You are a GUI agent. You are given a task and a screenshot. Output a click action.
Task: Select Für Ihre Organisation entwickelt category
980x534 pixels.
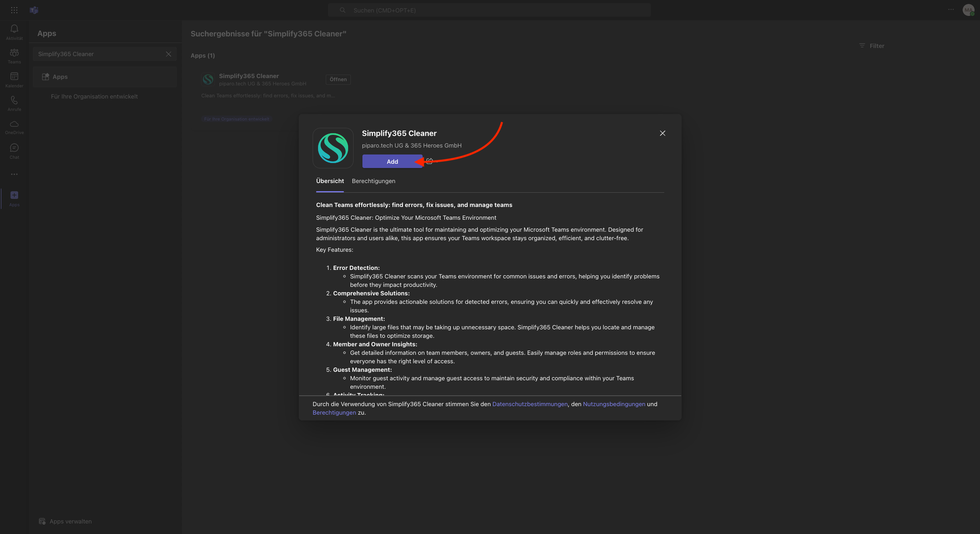point(94,96)
